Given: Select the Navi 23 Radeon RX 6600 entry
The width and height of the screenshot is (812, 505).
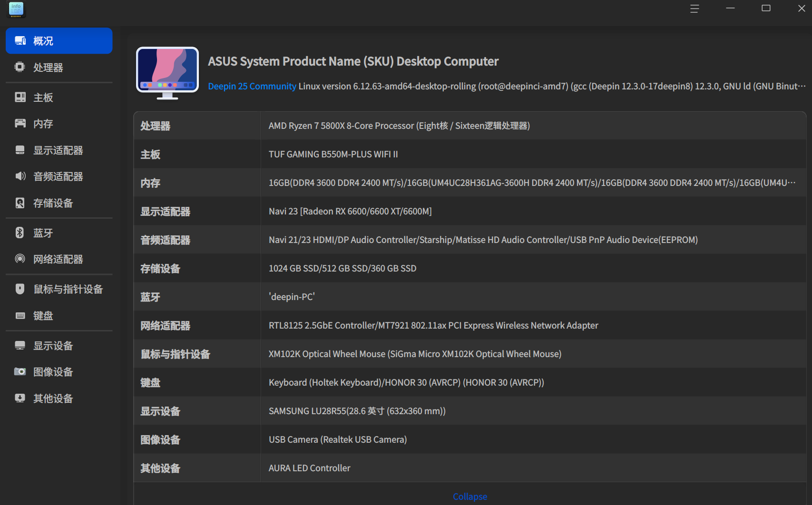Looking at the screenshot, I should [x=350, y=211].
